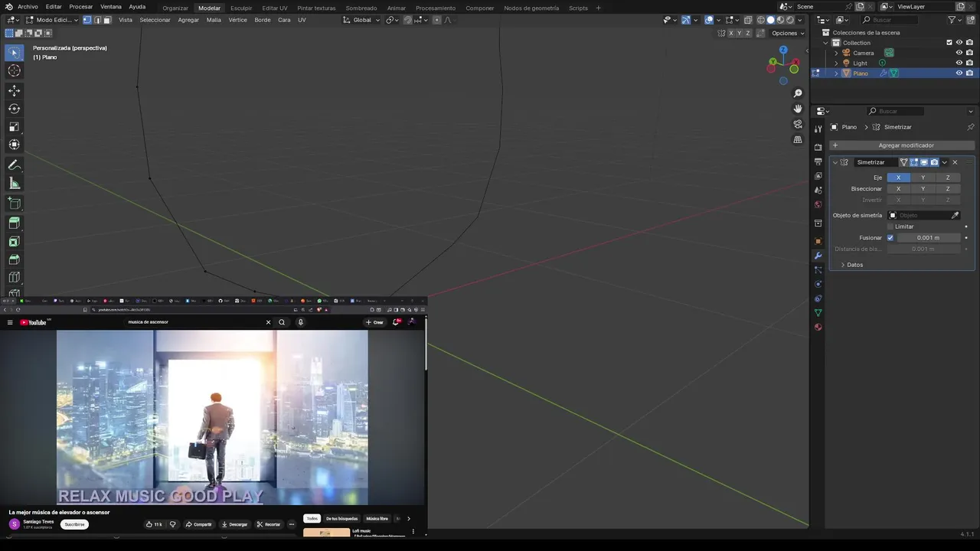Open the Modifiers wrench properties tab
Viewport: 980px width, 551px height.
coord(818,255)
